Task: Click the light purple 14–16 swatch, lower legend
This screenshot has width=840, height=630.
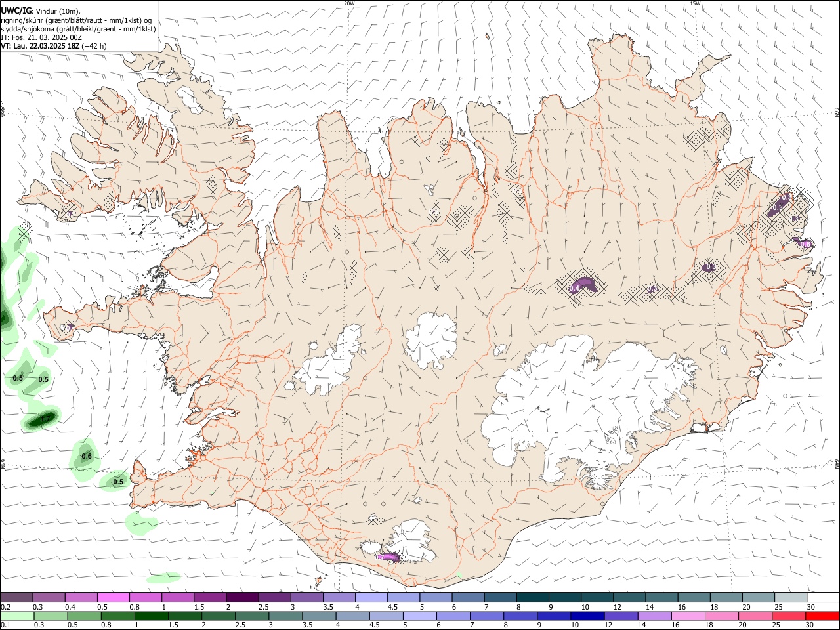Action: coord(655,616)
